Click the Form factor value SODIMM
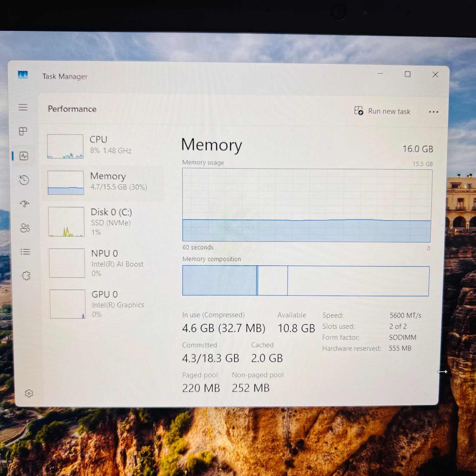 coord(402,337)
